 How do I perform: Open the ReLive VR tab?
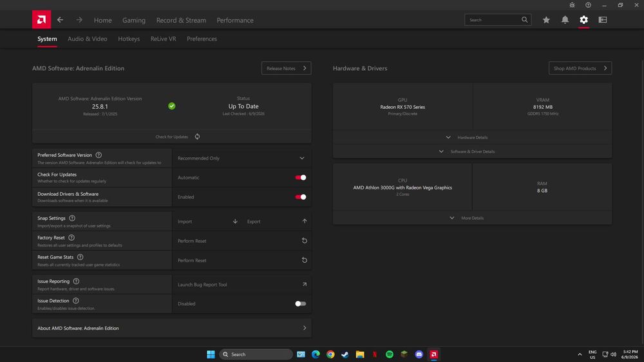pyautogui.click(x=163, y=39)
